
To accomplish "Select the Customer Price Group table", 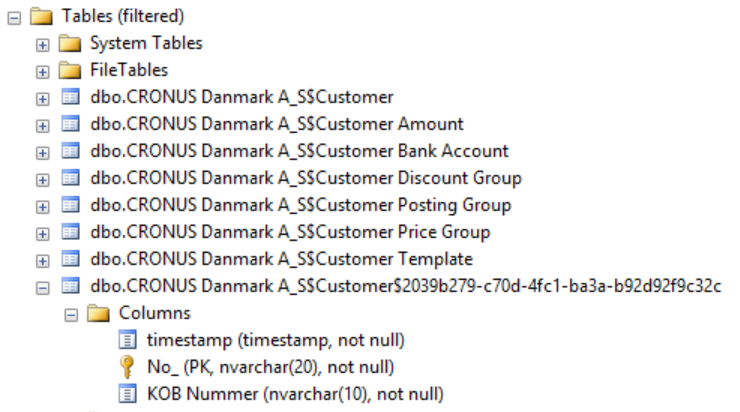I will (290, 232).
